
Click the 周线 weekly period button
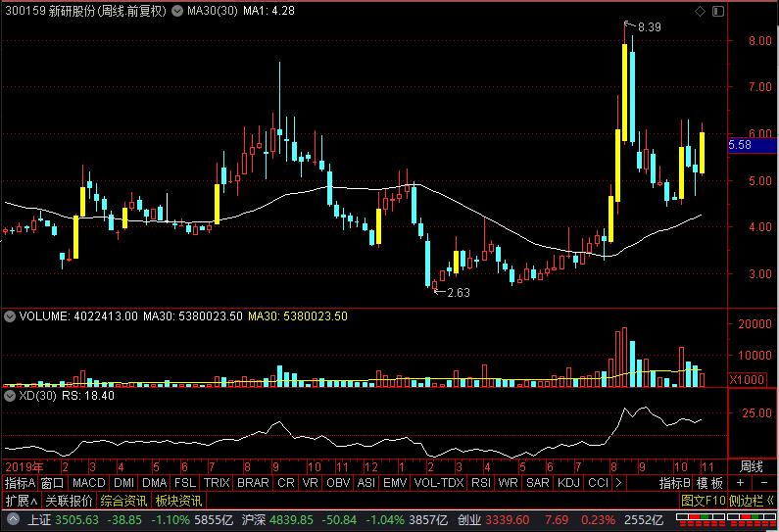coord(751,465)
